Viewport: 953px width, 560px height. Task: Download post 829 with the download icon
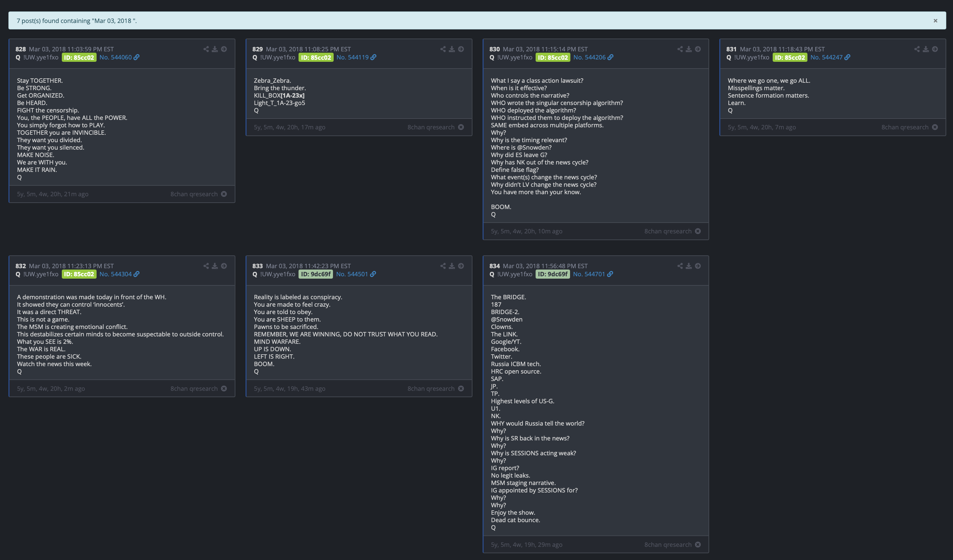(452, 49)
